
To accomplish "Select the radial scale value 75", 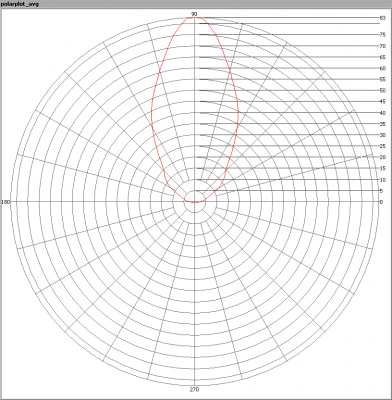I will pyautogui.click(x=383, y=35).
